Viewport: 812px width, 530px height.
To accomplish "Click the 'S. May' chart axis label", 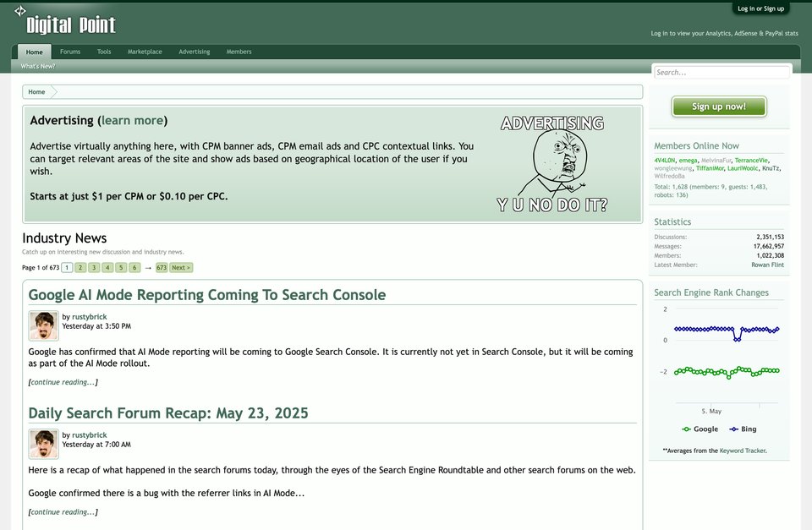I will [711, 412].
